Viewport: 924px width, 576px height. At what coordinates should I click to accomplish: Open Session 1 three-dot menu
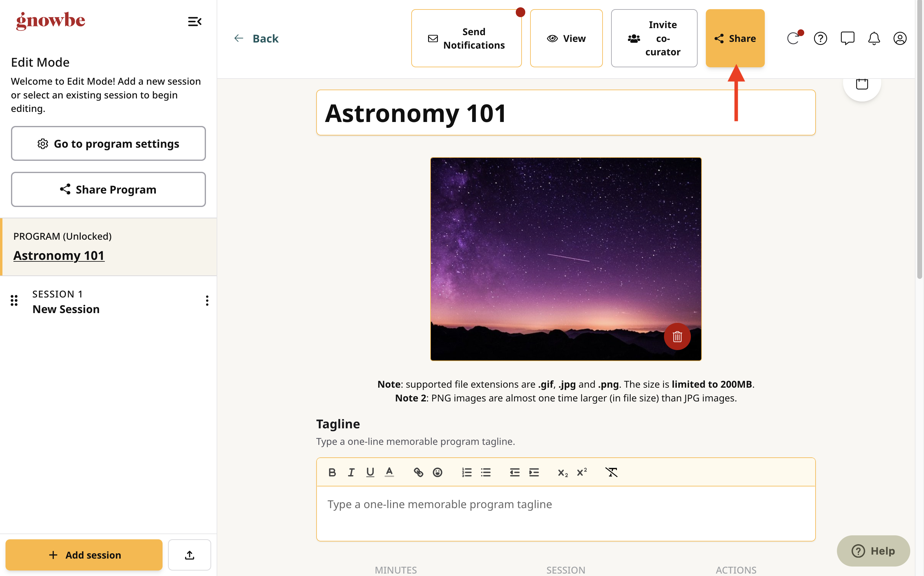click(x=207, y=301)
